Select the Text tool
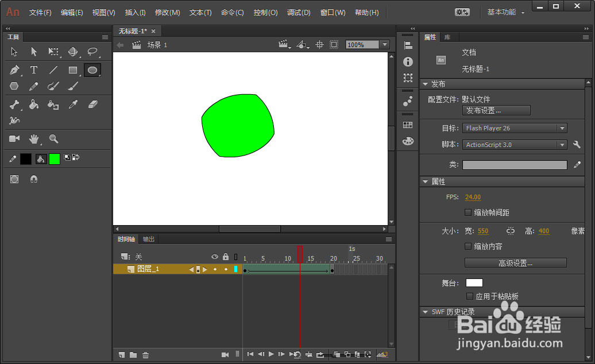The width and height of the screenshot is (595, 364). click(34, 70)
